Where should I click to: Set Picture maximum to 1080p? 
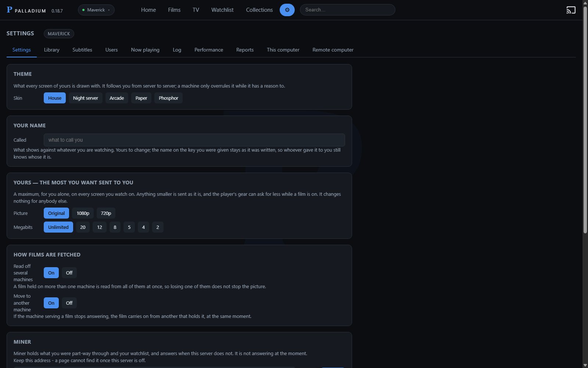click(83, 213)
